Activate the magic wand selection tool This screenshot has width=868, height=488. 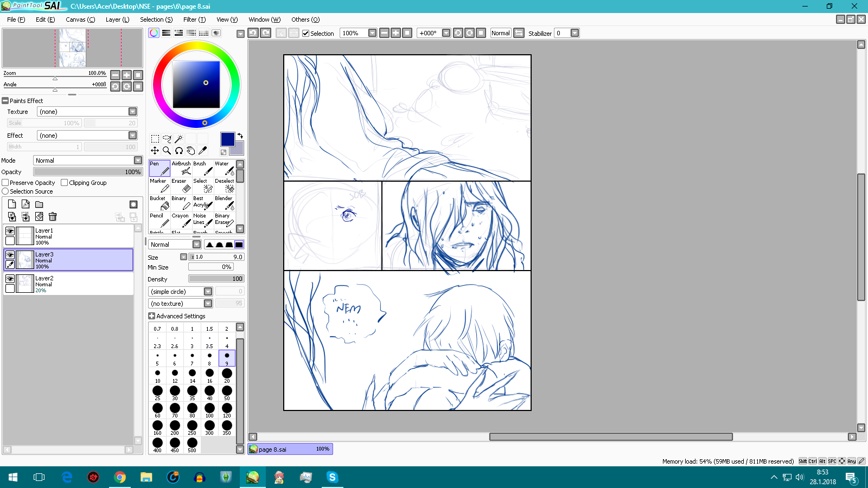[x=178, y=139]
